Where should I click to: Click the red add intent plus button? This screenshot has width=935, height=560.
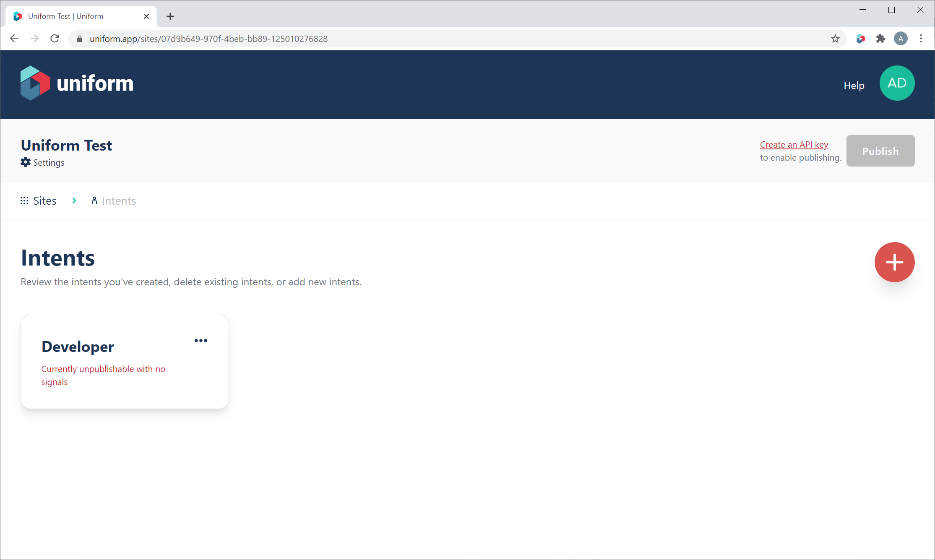click(894, 262)
